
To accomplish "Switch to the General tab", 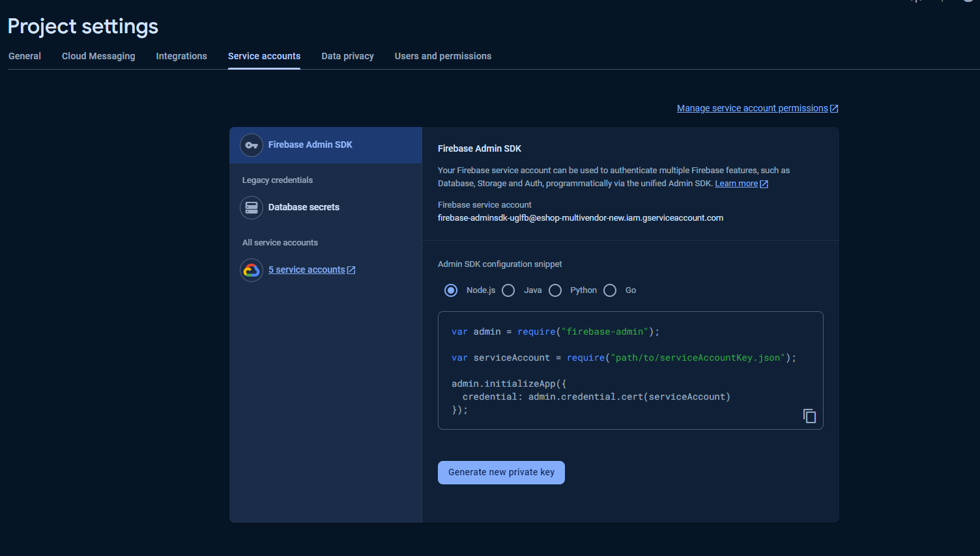I will (x=24, y=56).
